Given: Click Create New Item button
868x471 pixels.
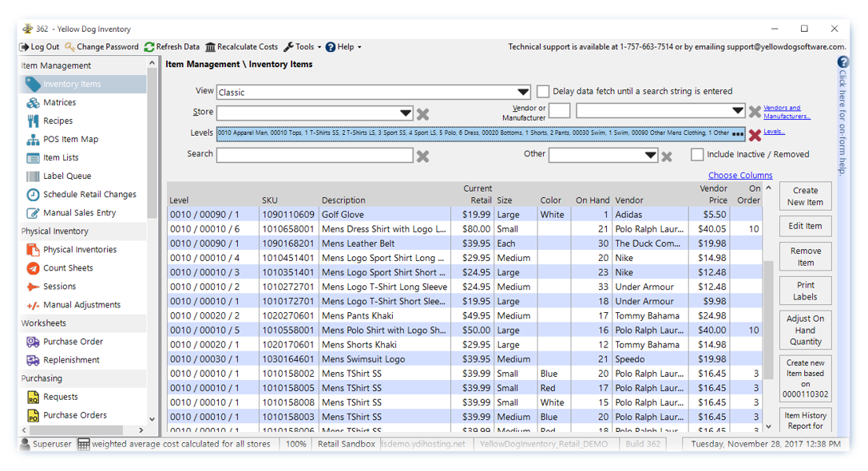Looking at the screenshot, I should click(x=805, y=196).
